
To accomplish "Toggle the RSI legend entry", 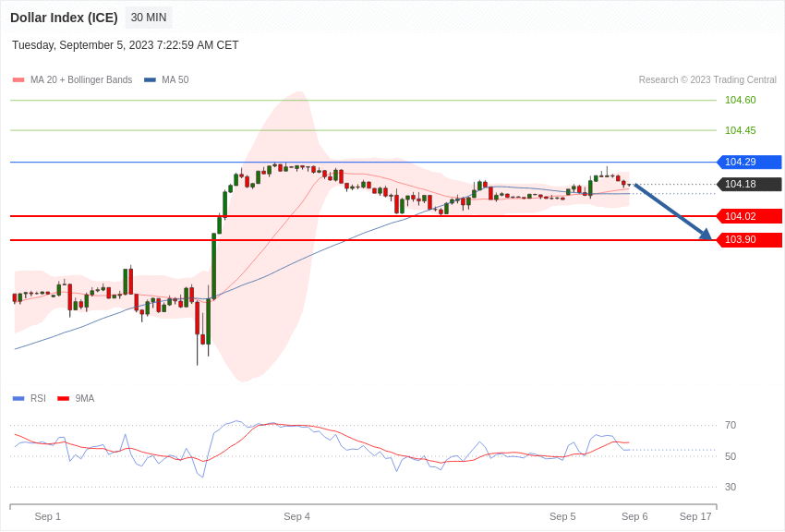I will pos(29,398).
